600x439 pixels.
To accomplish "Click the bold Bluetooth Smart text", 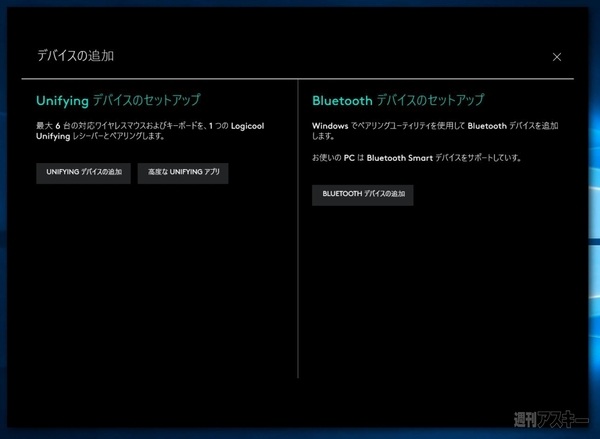I will [x=399, y=158].
